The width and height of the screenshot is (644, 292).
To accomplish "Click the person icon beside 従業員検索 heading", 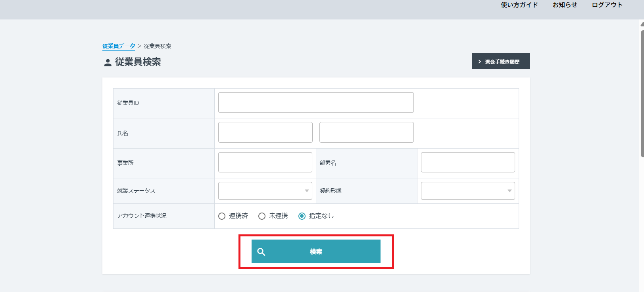I will tap(108, 62).
